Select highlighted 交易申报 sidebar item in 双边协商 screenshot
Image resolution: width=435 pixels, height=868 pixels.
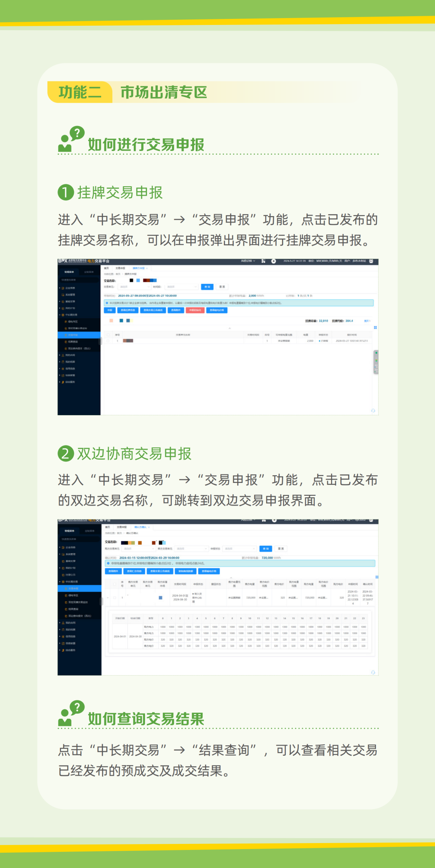tap(79, 588)
